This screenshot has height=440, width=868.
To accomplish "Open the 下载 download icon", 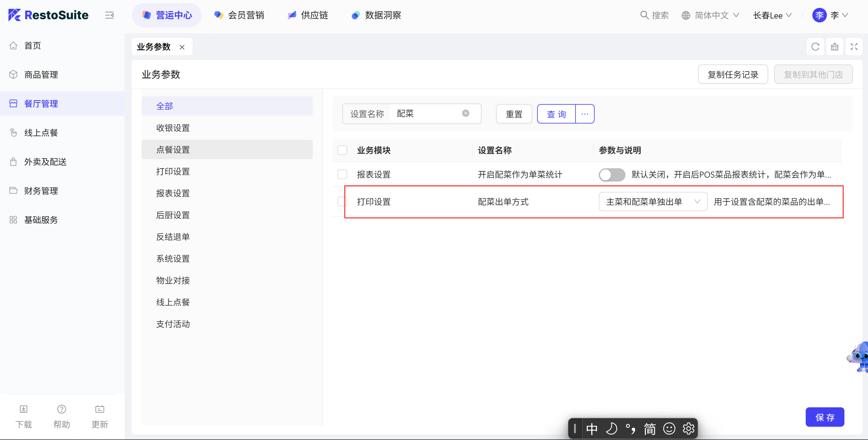I will pos(24,409).
